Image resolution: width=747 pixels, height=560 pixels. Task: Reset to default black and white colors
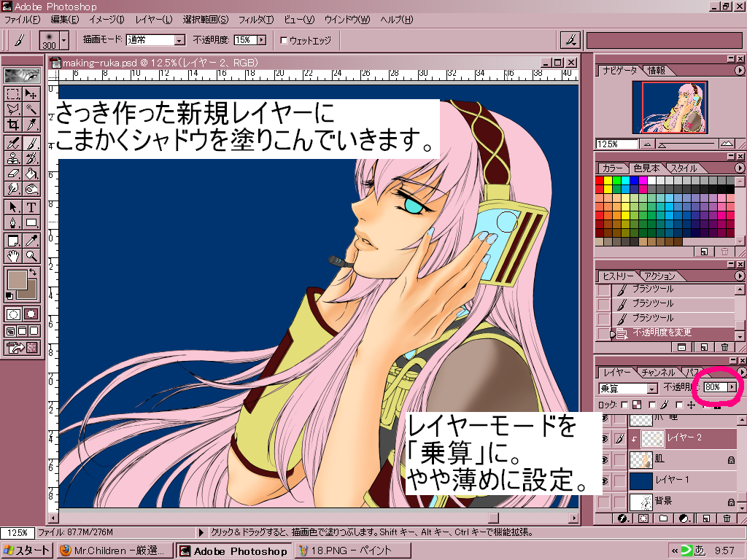[x=9, y=296]
